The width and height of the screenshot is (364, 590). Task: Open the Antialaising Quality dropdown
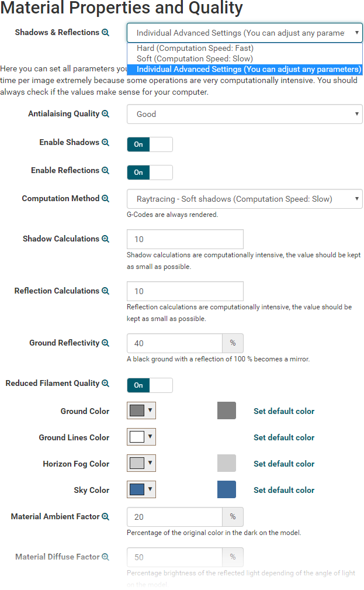tap(244, 114)
